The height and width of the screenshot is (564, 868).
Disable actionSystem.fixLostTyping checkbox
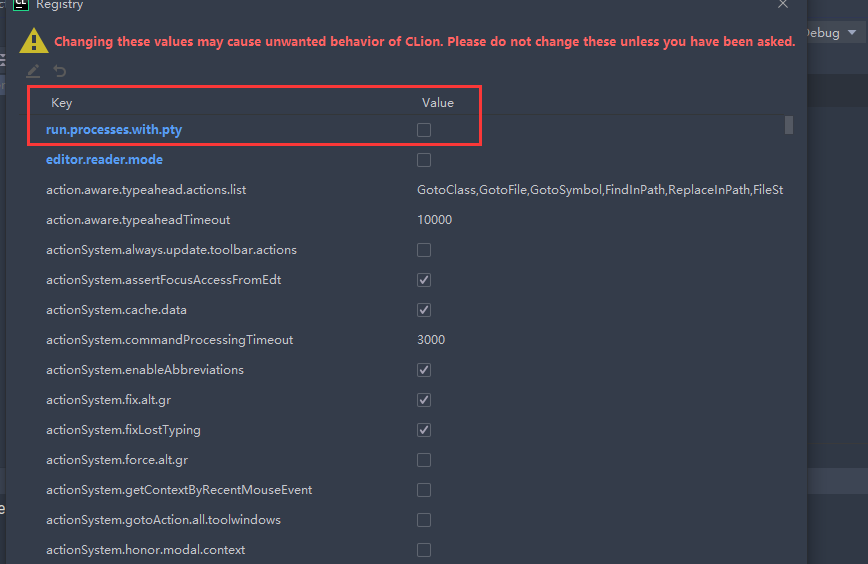[424, 430]
